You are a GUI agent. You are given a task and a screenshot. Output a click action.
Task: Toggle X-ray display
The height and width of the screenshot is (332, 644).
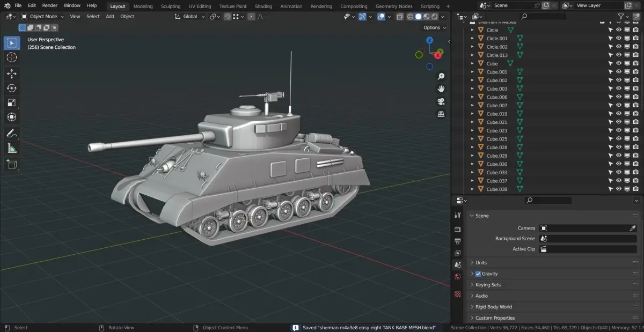399,17
